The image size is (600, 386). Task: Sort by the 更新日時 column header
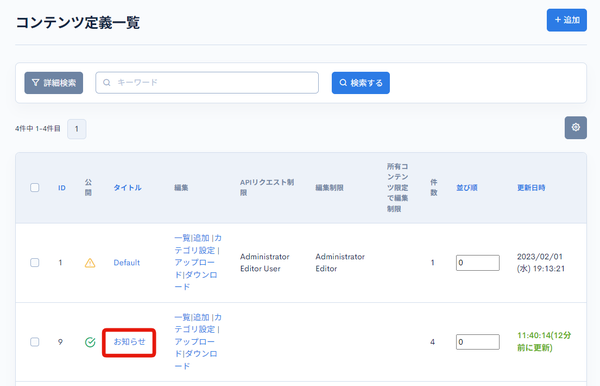tap(531, 187)
